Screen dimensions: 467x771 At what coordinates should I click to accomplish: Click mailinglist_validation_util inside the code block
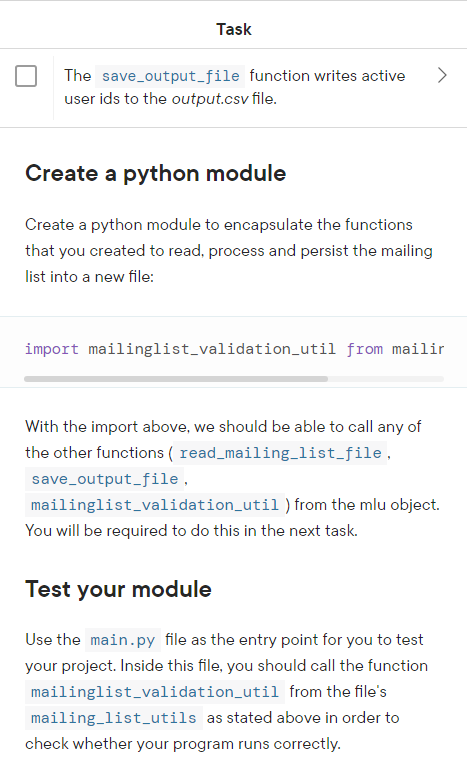coord(212,349)
